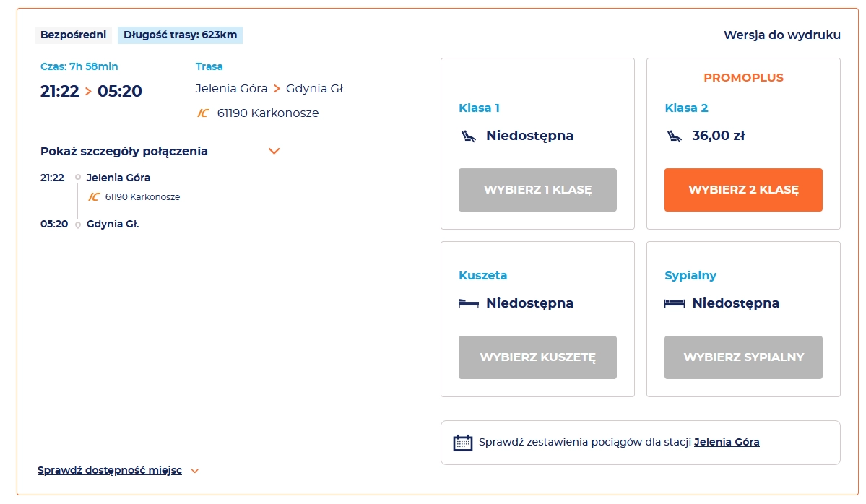Click the small IC logo in connection details
866x504 pixels.
coord(93,197)
